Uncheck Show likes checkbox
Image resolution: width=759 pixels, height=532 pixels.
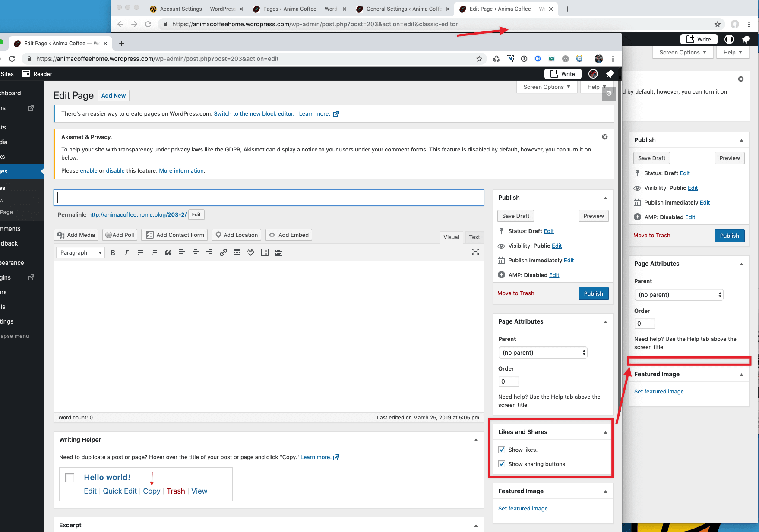click(502, 450)
